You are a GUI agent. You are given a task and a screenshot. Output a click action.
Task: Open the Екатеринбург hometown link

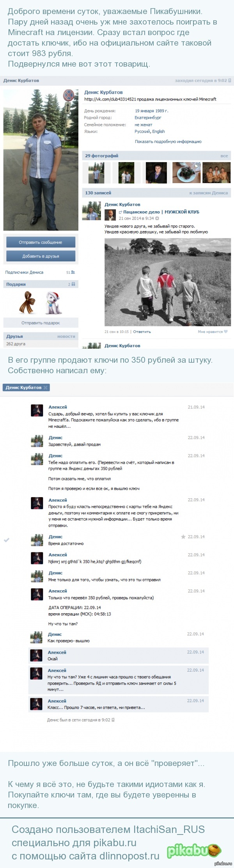tap(148, 117)
